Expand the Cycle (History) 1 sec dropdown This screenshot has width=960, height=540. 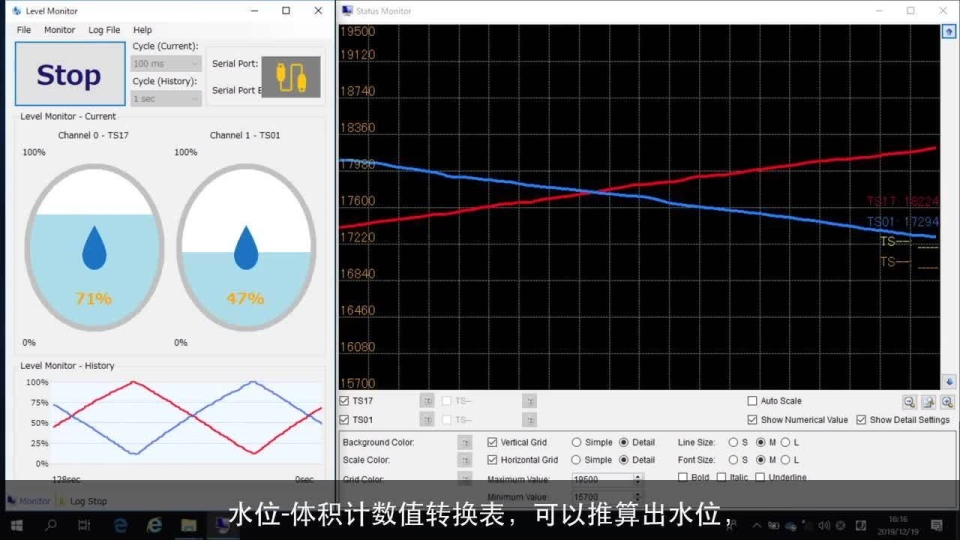[166, 99]
